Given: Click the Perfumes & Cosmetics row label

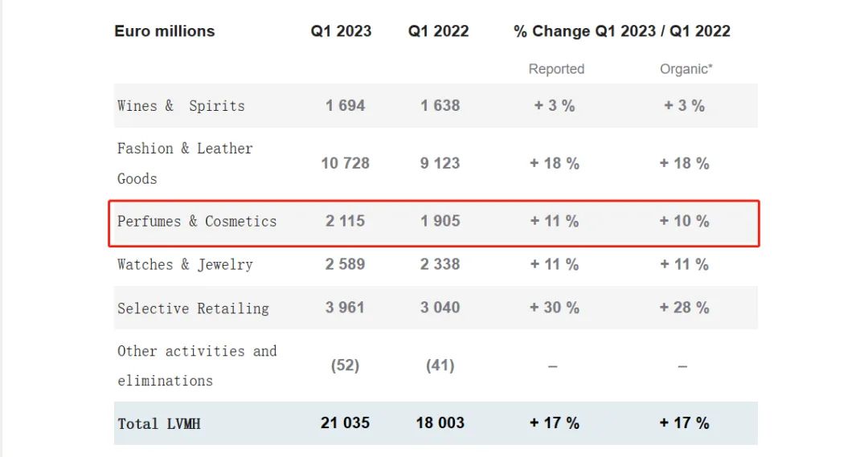Looking at the screenshot, I should [197, 221].
